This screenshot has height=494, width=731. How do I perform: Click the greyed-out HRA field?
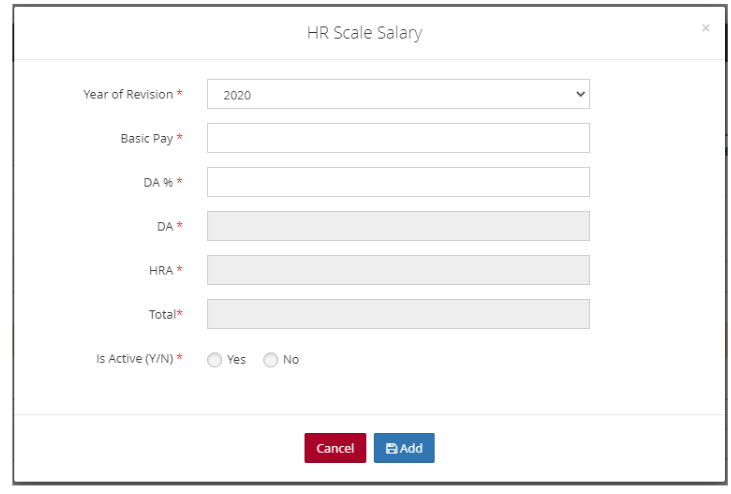[x=398, y=270]
